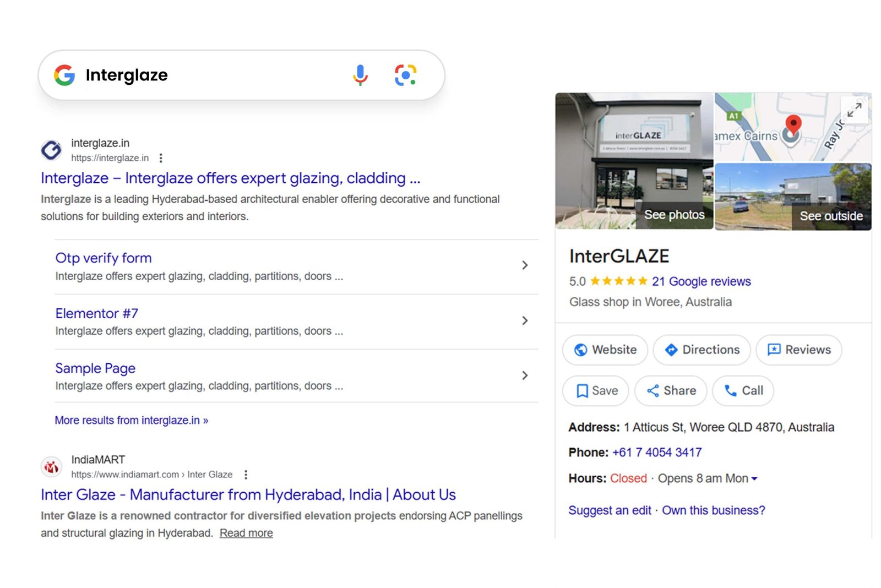Click the Google logo in search bar
Screen dimensions: 881x588
coord(64,75)
